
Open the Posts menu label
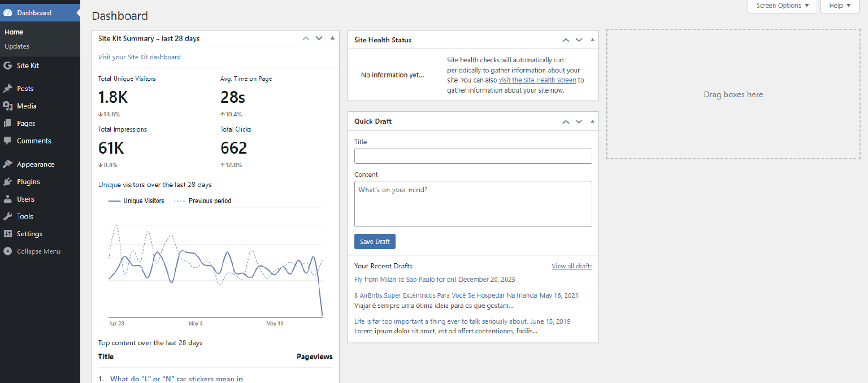[x=25, y=89]
